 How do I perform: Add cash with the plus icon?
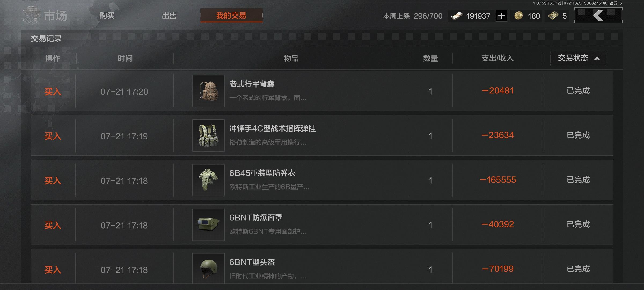pos(501,16)
